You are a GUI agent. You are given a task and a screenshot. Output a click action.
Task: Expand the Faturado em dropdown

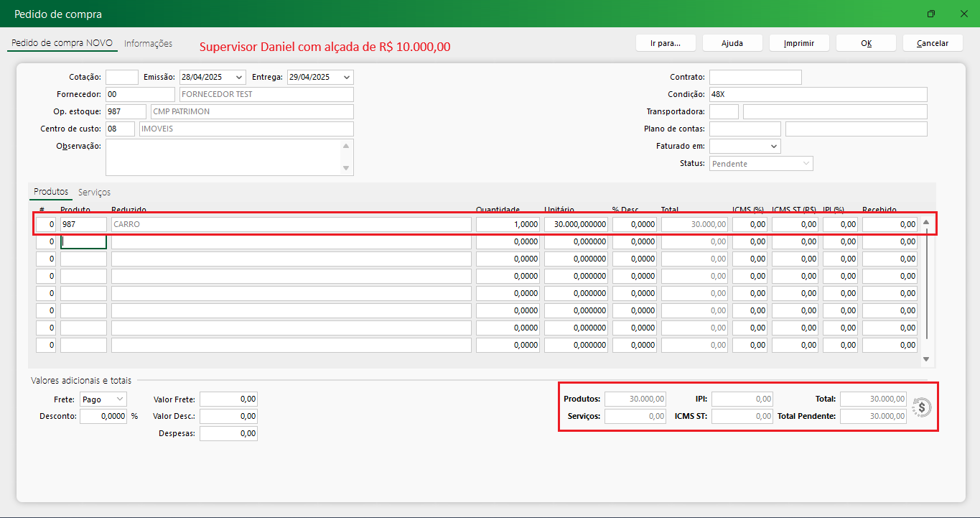(773, 147)
